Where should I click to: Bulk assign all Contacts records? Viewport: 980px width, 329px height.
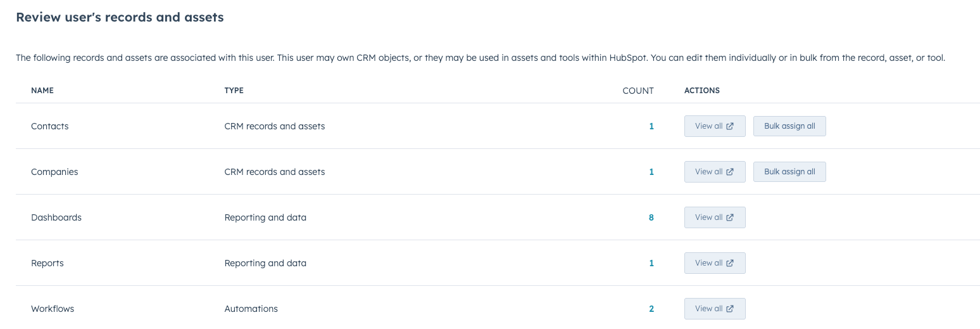point(789,126)
